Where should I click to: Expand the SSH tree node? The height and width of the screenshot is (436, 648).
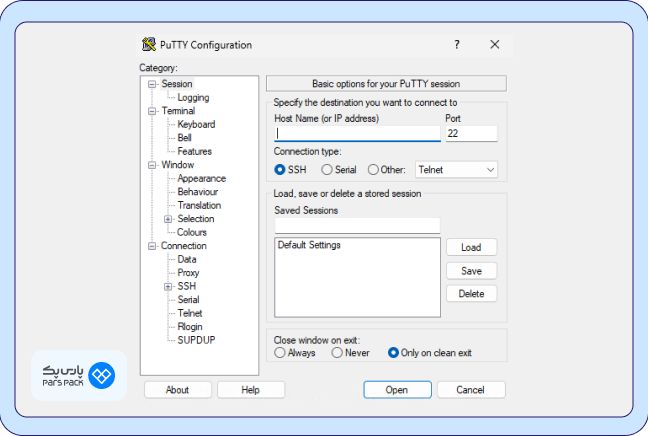[168, 287]
